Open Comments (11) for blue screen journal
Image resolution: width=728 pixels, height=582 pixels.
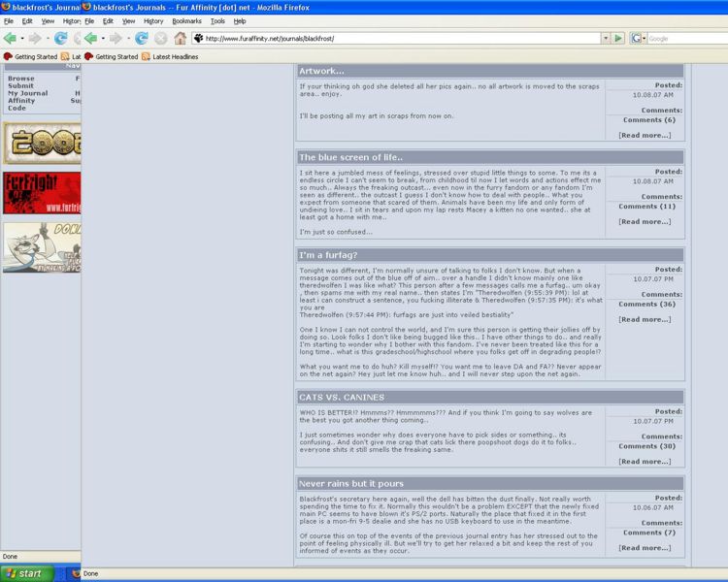[x=645, y=206]
